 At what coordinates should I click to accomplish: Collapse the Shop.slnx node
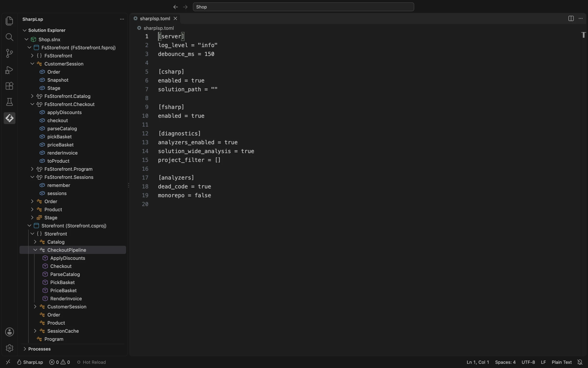pos(26,39)
